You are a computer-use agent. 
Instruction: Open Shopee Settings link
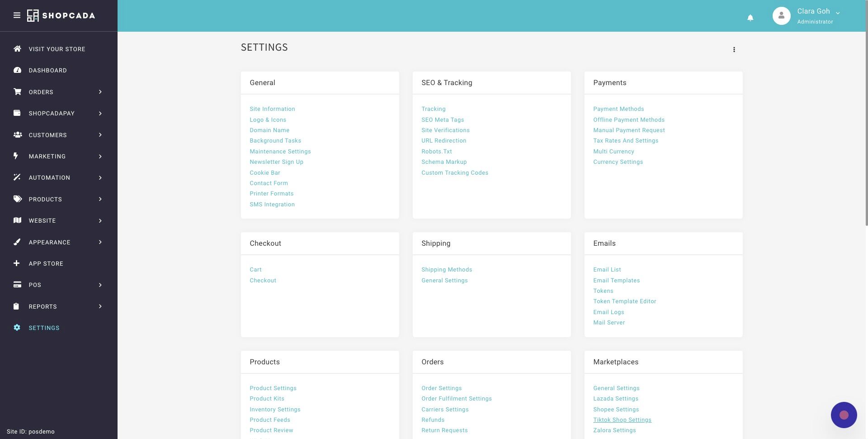pyautogui.click(x=616, y=410)
